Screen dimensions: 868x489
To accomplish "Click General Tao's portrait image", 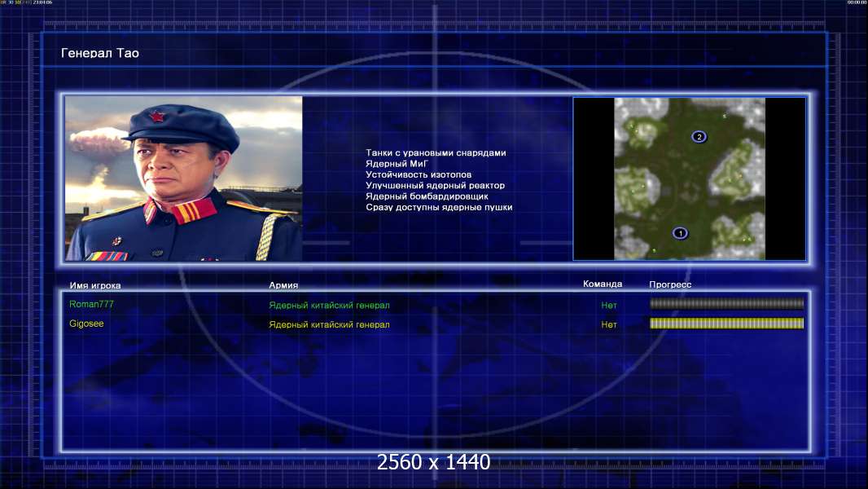I will tap(183, 178).
